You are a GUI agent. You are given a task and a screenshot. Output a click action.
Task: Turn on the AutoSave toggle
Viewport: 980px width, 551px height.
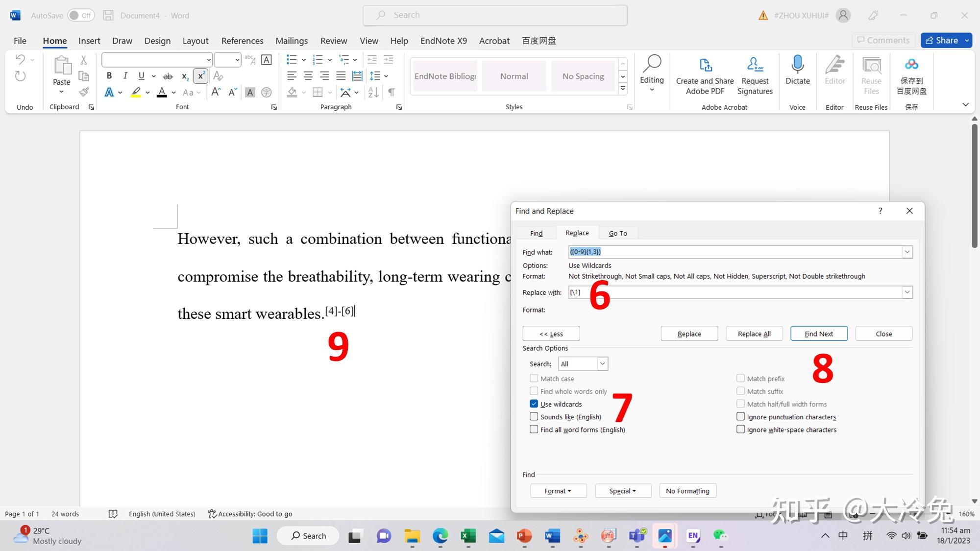pos(81,15)
